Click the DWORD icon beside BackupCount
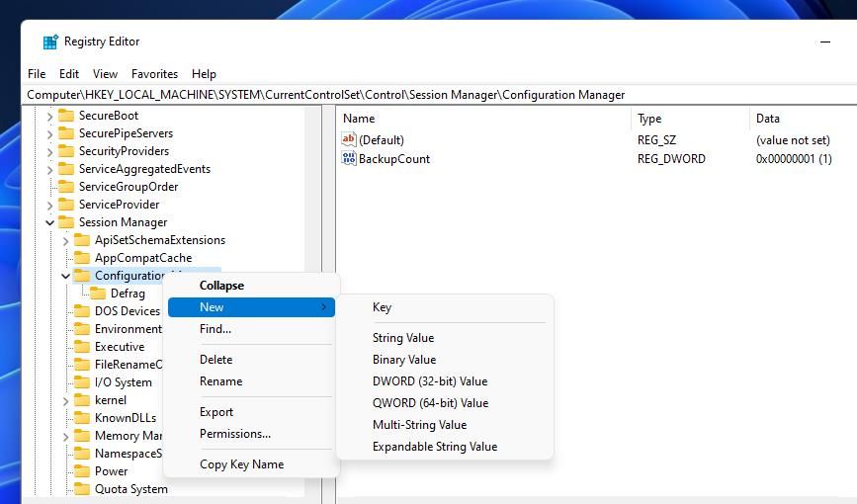This screenshot has width=857, height=504. click(349, 158)
